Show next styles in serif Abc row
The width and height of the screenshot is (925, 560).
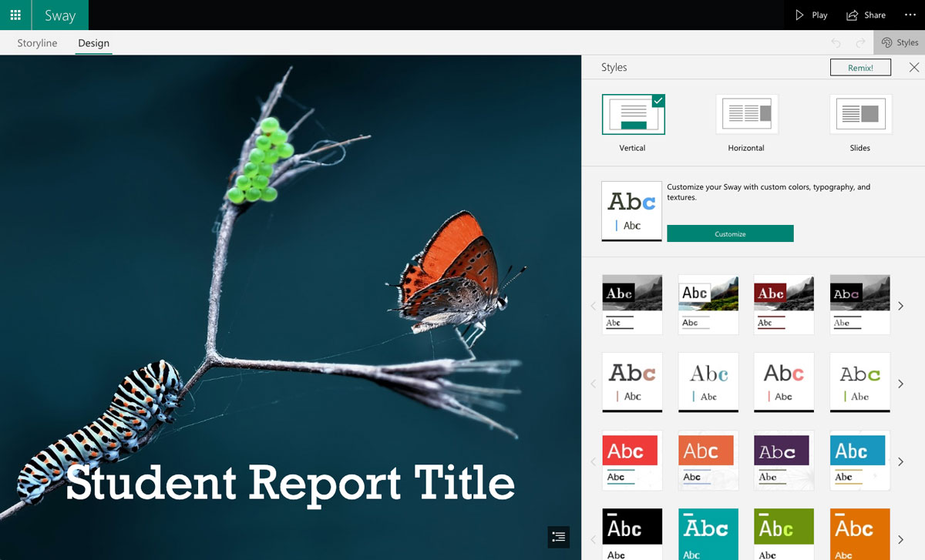pos(900,384)
